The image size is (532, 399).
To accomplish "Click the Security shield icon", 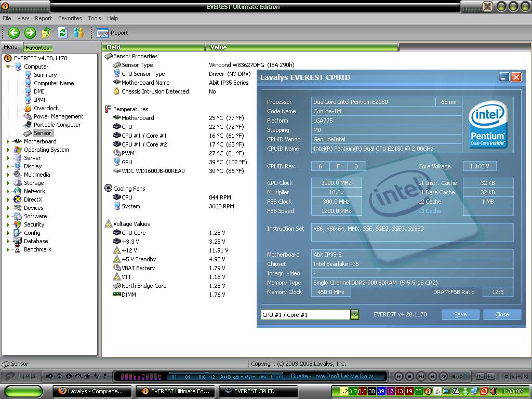I will pos(18,224).
